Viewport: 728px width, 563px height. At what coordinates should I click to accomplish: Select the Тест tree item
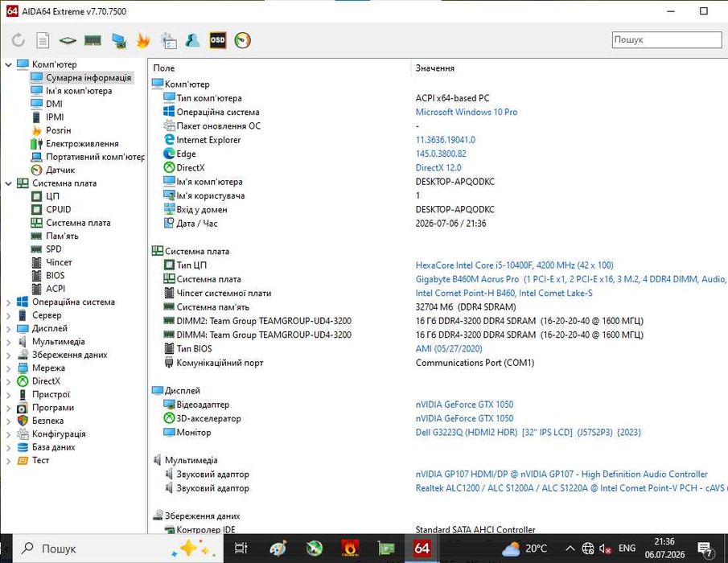(40, 460)
